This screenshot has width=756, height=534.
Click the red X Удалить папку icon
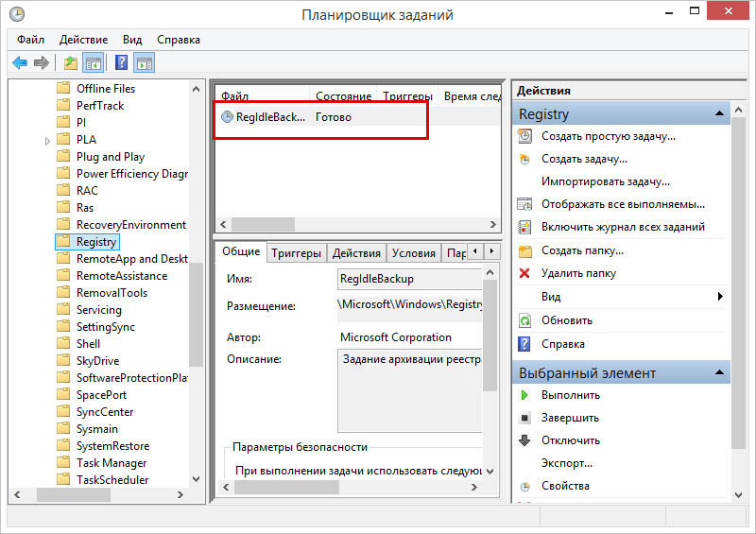524,273
